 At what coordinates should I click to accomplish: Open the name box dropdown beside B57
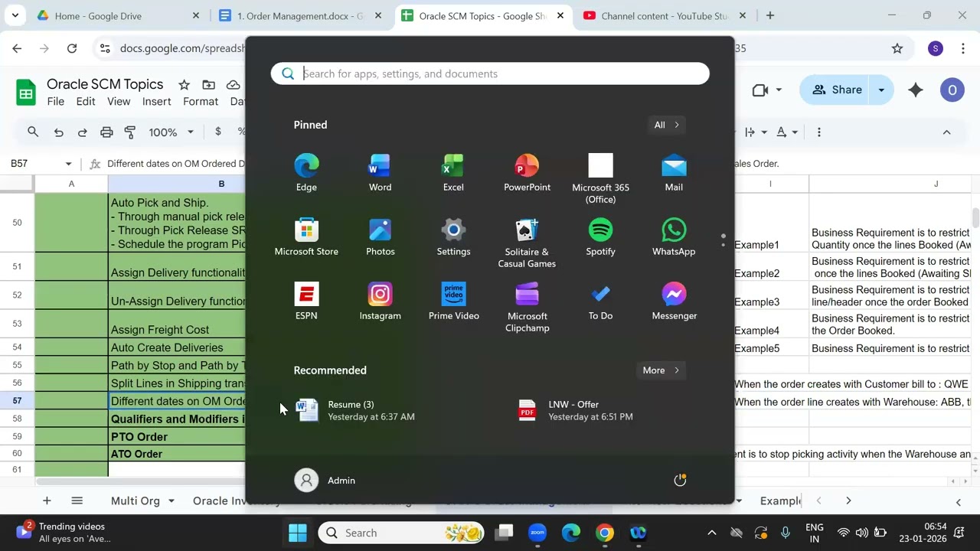coord(68,164)
